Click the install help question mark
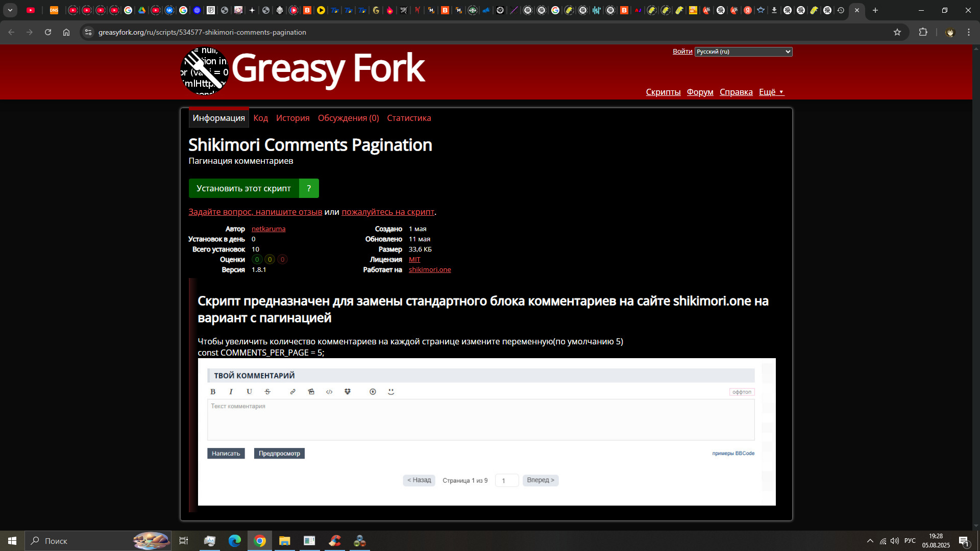This screenshot has width=980, height=551. point(309,188)
